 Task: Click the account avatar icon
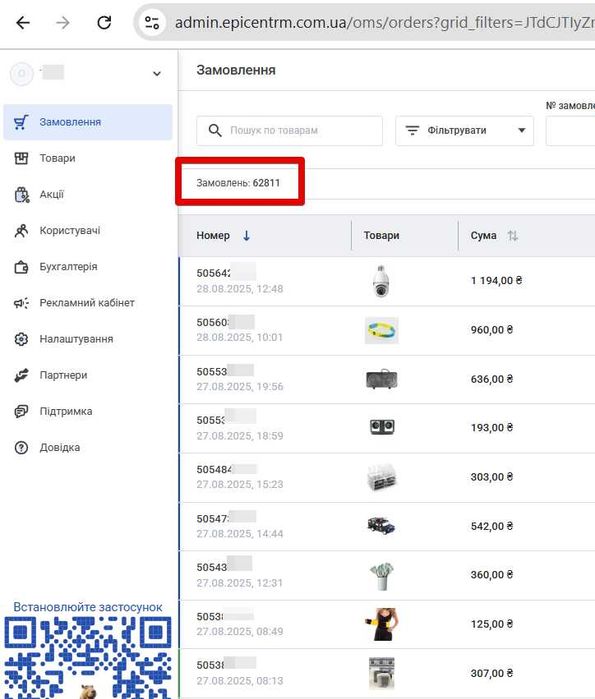(x=21, y=74)
